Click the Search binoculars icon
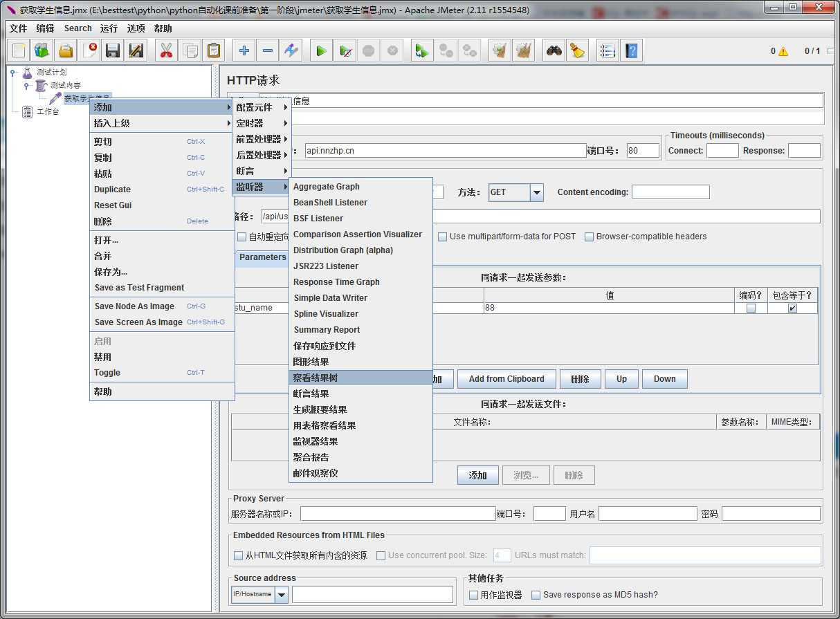840x619 pixels. coord(554,50)
